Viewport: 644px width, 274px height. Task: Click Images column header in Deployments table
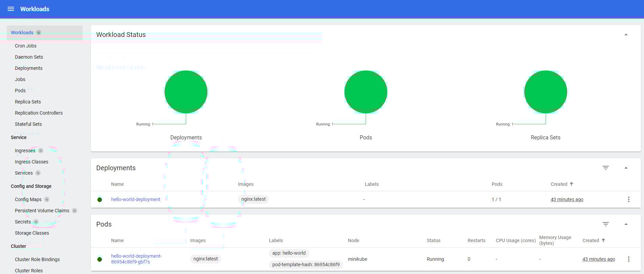click(246, 184)
